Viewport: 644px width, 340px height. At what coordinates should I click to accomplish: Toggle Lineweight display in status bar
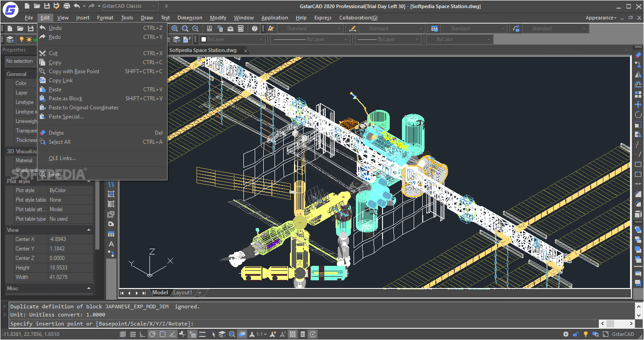[x=202, y=335]
